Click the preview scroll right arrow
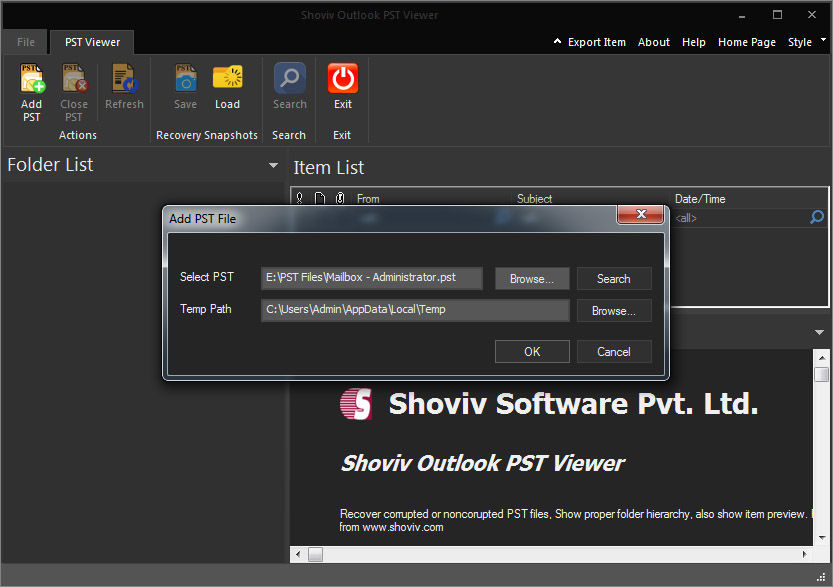This screenshot has width=833, height=587. point(805,555)
